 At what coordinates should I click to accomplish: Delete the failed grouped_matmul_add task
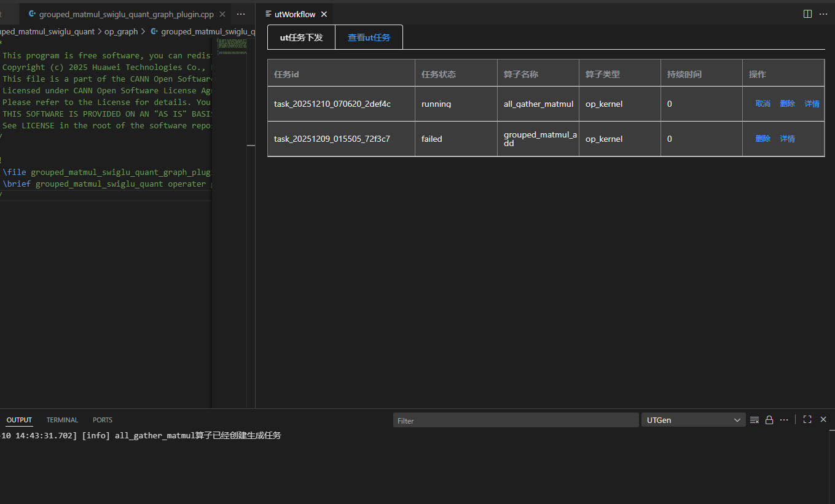click(x=762, y=139)
